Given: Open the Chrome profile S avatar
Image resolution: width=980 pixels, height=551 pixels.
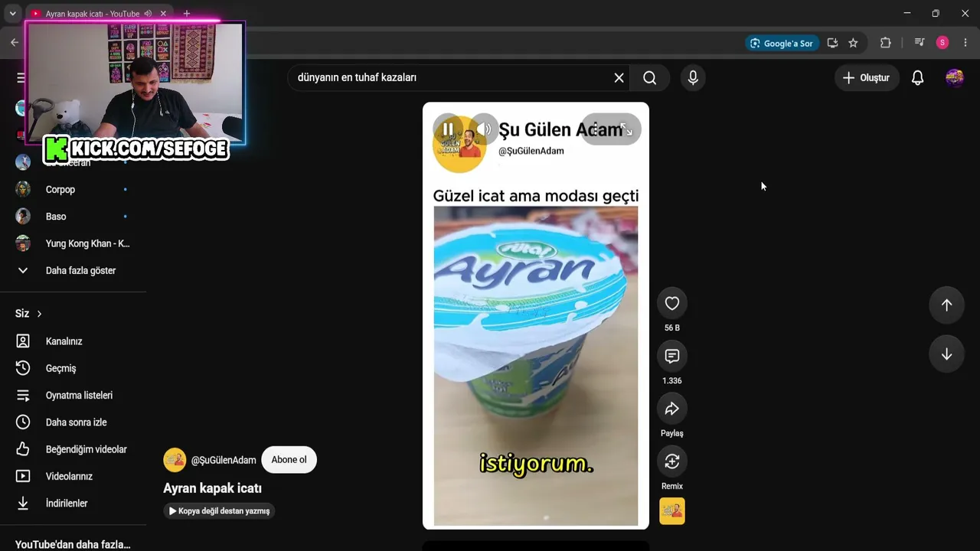Looking at the screenshot, I should (x=942, y=43).
